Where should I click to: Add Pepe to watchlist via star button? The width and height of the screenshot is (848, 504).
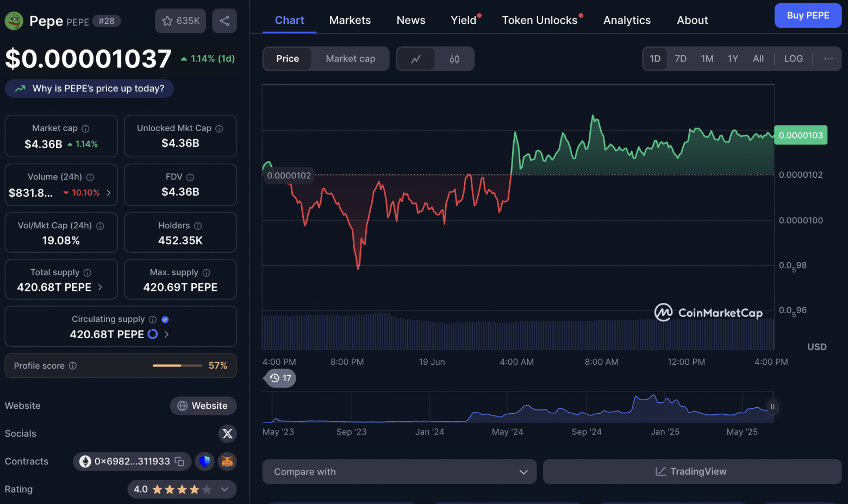pos(180,21)
